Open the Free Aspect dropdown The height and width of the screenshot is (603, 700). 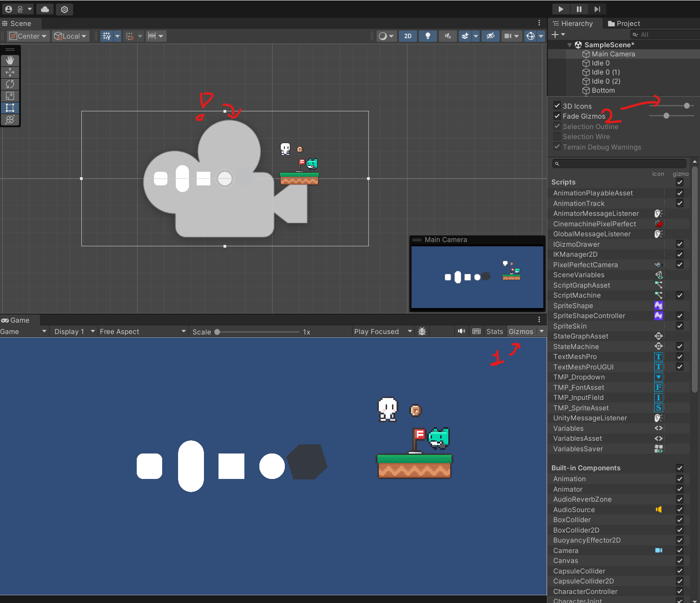coord(143,331)
